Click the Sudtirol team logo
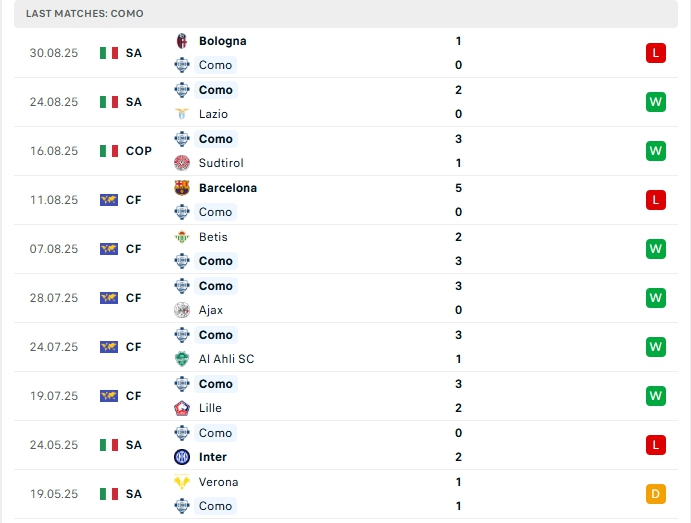 181,163
